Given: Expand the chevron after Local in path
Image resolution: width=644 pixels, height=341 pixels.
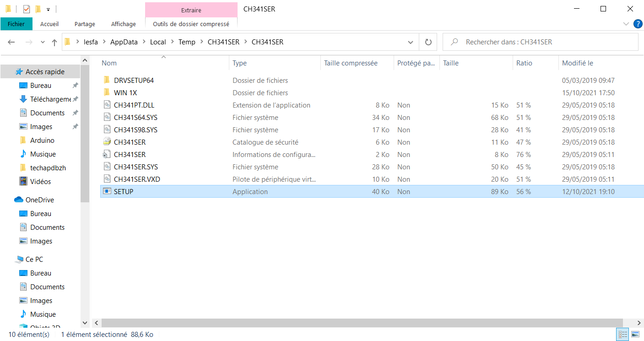Looking at the screenshot, I should point(173,42).
